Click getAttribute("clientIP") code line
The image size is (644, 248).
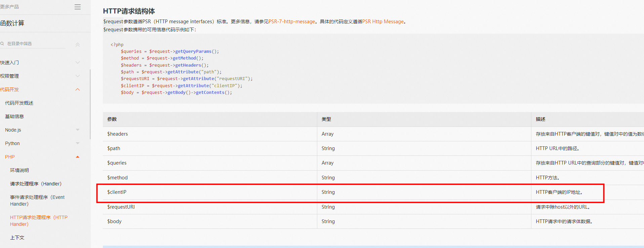(x=182, y=86)
